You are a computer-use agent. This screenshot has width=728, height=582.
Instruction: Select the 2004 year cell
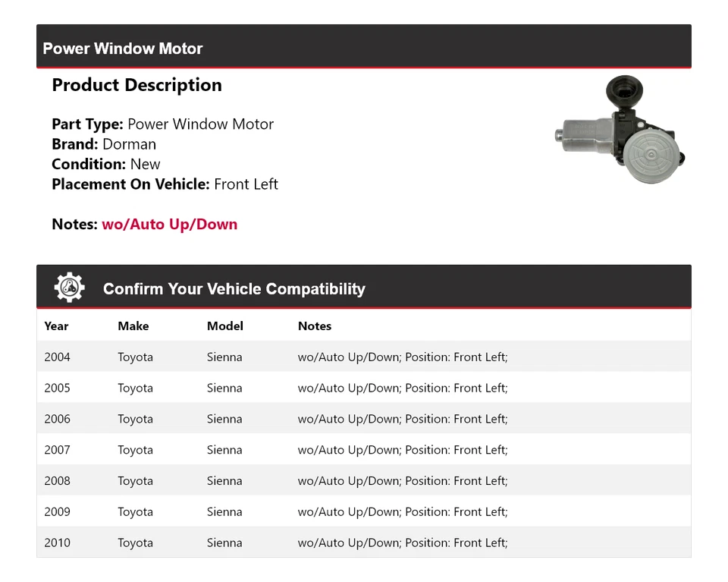57,357
